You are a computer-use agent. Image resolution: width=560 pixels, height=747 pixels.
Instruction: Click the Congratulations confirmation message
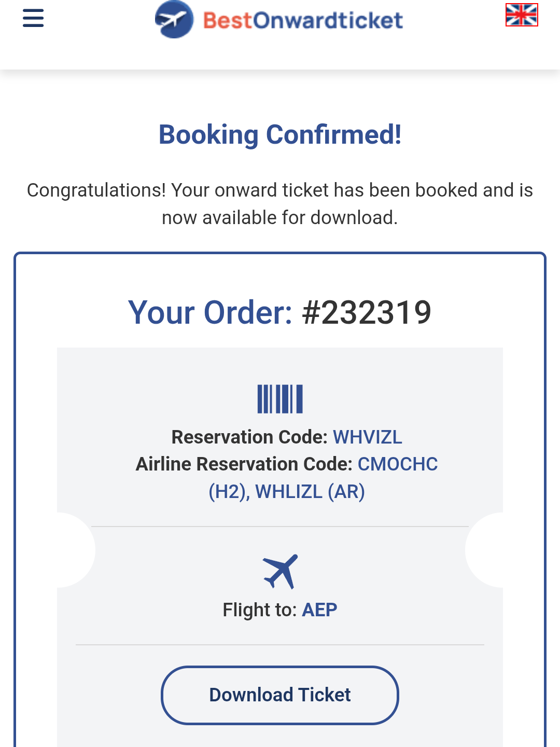(x=280, y=204)
